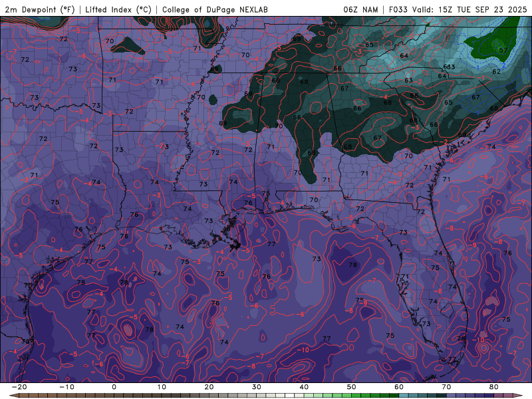
Task: Click the "F033" forecast hour text
Action: pos(398,10)
